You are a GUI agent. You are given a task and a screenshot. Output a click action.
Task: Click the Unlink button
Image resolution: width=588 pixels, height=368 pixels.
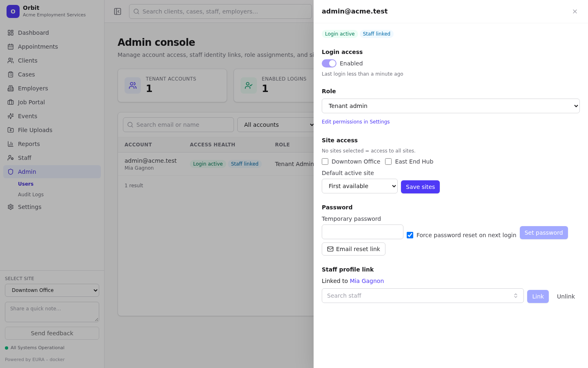566,296
